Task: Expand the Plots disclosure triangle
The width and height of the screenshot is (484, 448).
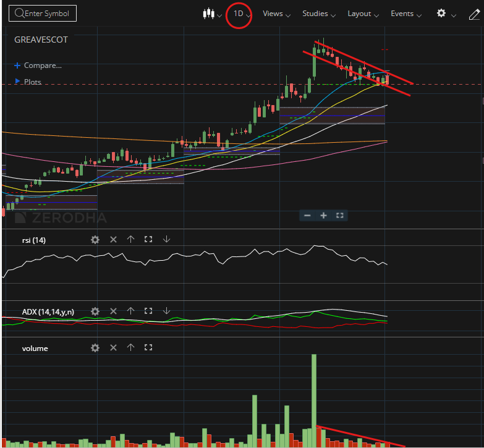Action: pyautogui.click(x=17, y=82)
